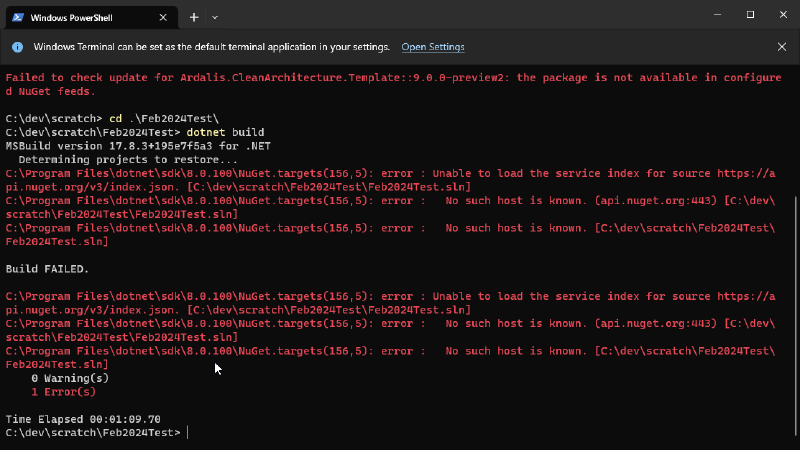Click the 'MSBuild version 17.8.3' line

(x=138, y=146)
